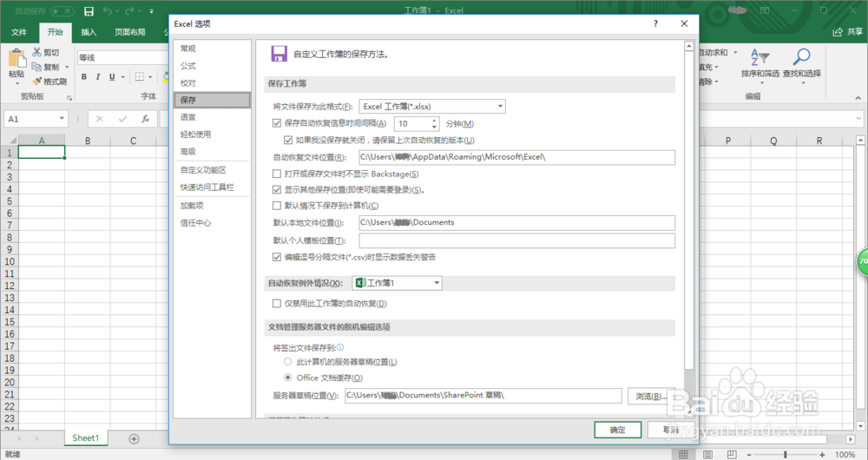Click the Cancel button in dialog

coord(671,430)
